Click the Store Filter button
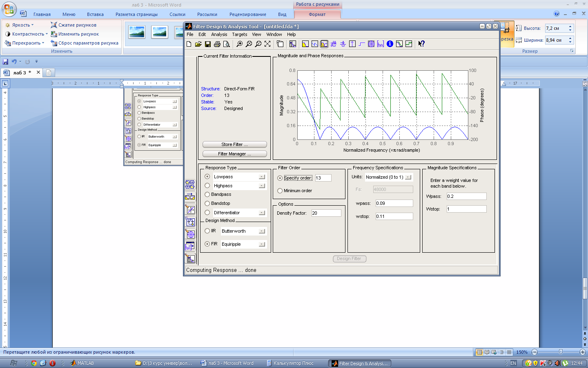Image resolution: width=588 pixels, height=368 pixels. click(x=235, y=144)
